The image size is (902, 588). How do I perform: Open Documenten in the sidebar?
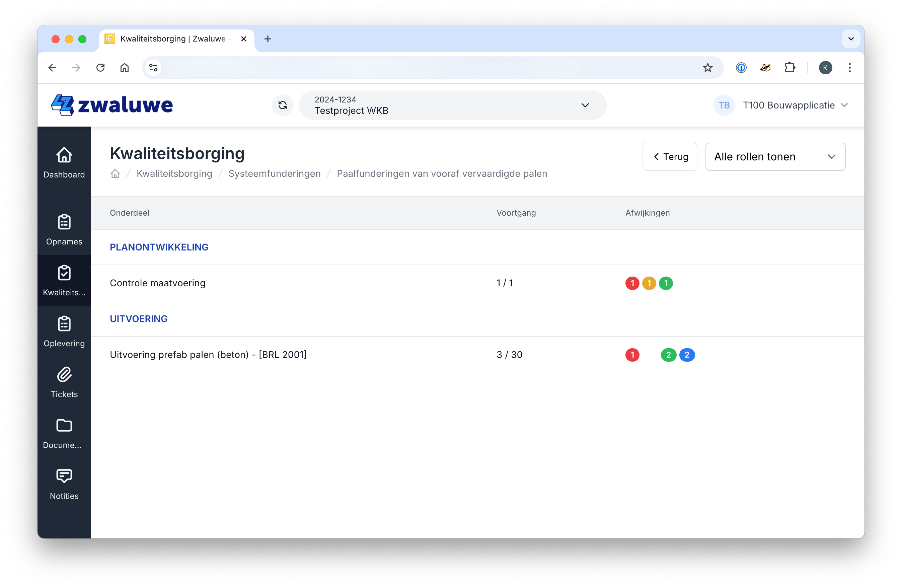(64, 433)
